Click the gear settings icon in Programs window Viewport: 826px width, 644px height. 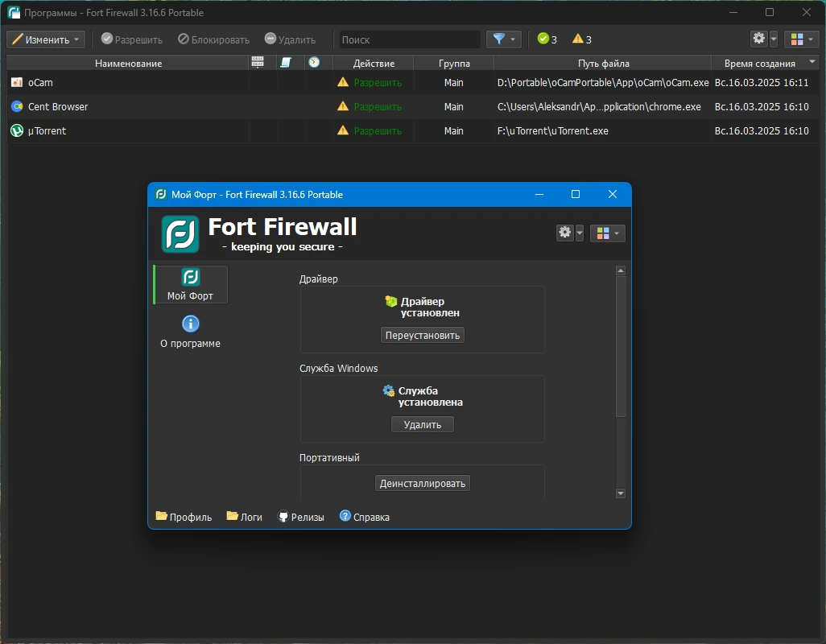(x=759, y=39)
